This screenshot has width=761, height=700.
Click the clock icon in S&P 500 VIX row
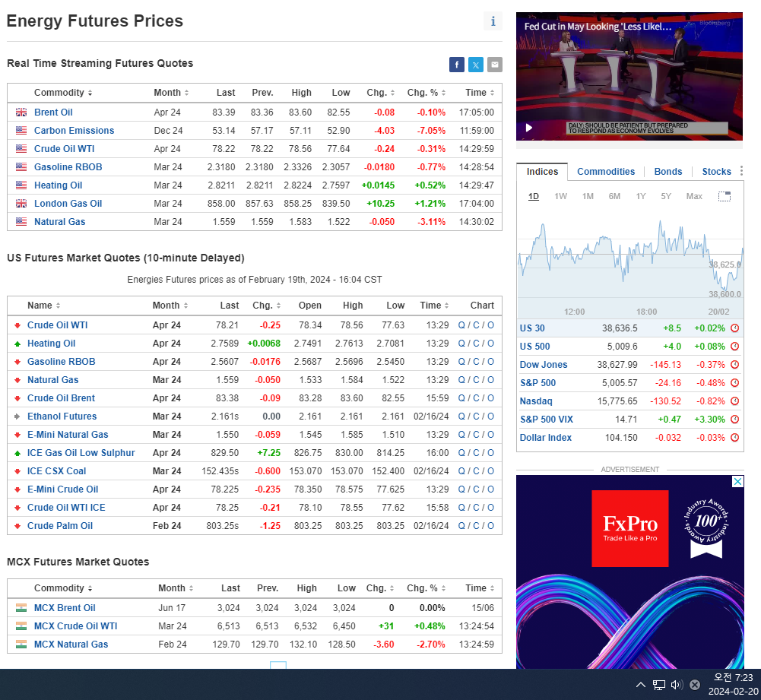pos(735,419)
